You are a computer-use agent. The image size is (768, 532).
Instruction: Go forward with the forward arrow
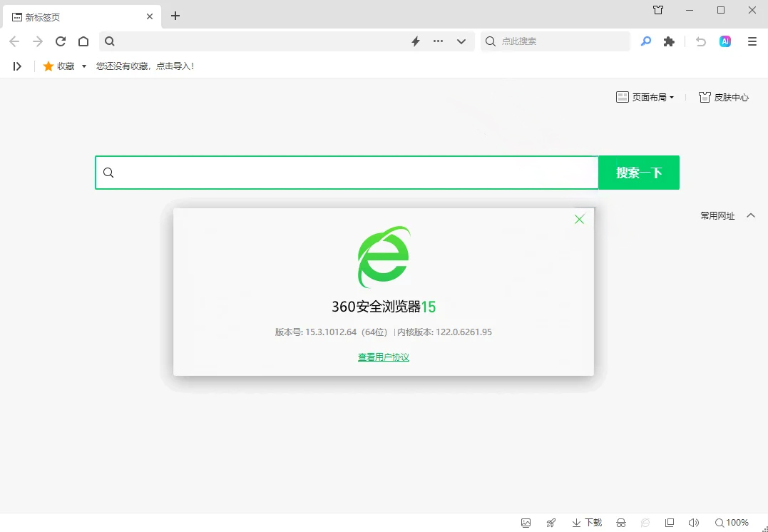(x=38, y=41)
